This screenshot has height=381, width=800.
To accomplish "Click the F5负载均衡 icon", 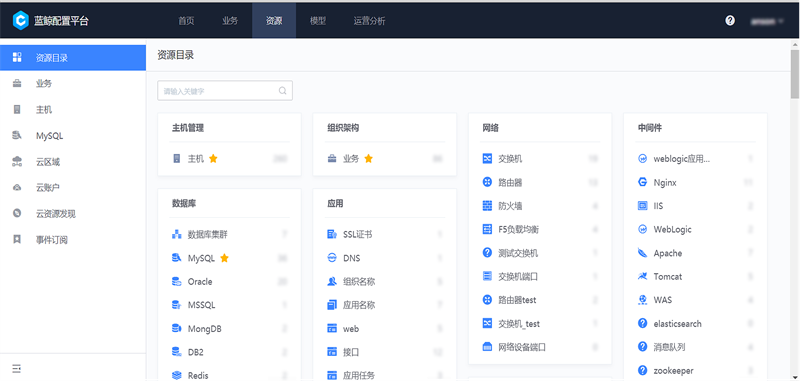I will coord(487,229).
